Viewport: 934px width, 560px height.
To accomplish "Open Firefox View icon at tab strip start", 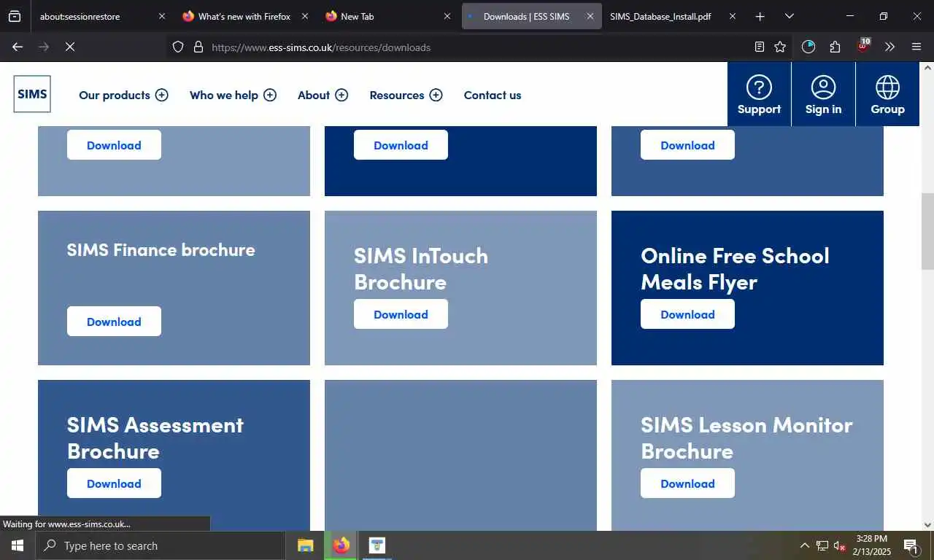I will [x=15, y=16].
